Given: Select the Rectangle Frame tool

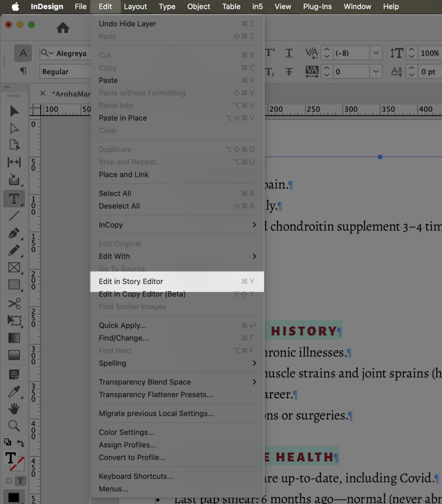Looking at the screenshot, I should coord(14,267).
